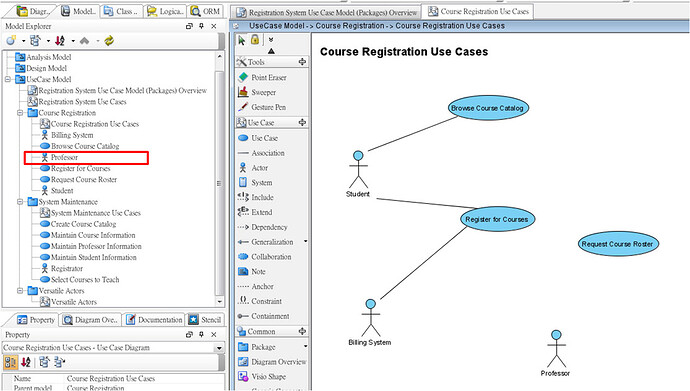Screen dimensions: 690x391
Task: Open the Documentation pane tab
Action: point(154,320)
